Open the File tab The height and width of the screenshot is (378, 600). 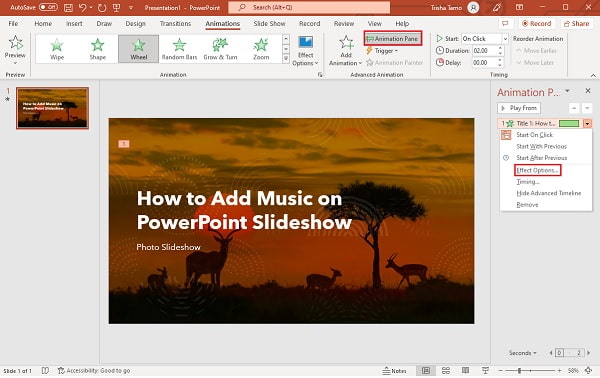[13, 23]
